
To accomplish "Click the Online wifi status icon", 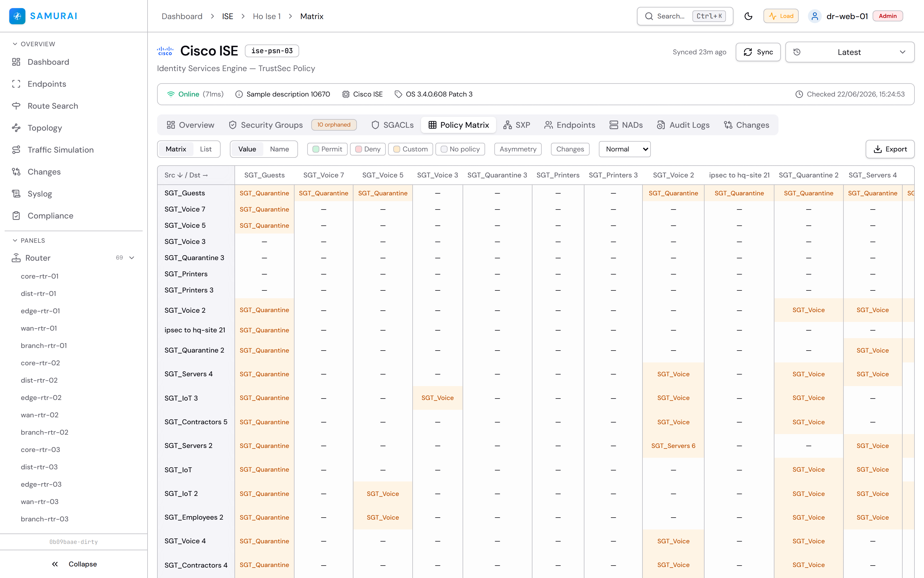I will pos(171,94).
